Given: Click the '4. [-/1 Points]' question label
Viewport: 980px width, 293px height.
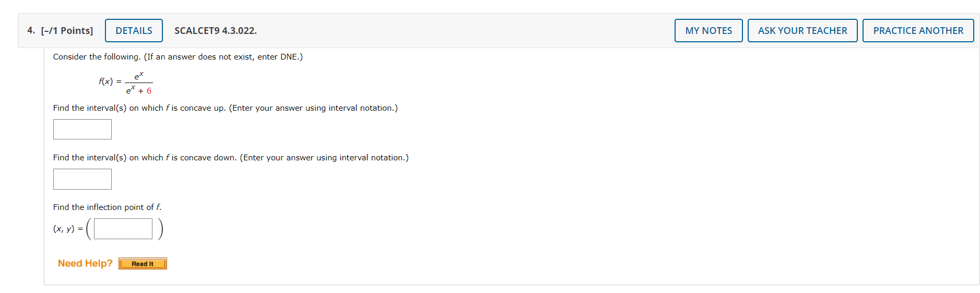Looking at the screenshot, I should [60, 30].
